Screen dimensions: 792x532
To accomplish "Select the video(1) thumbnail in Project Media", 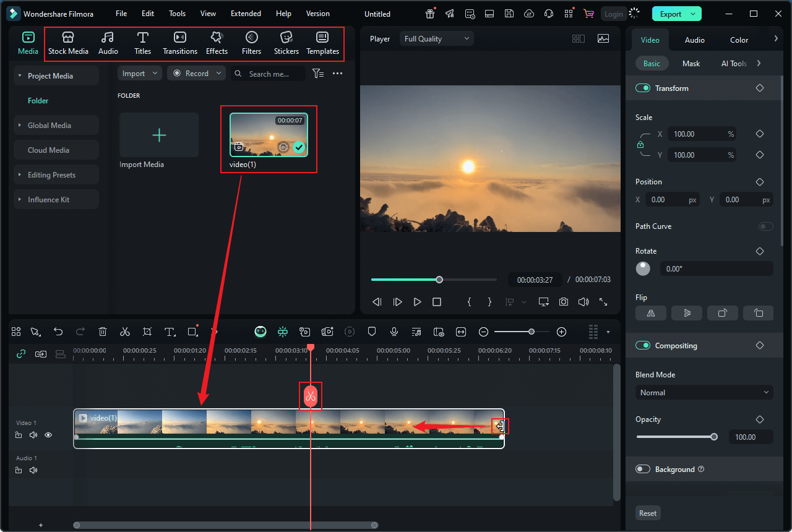I will 269,133.
